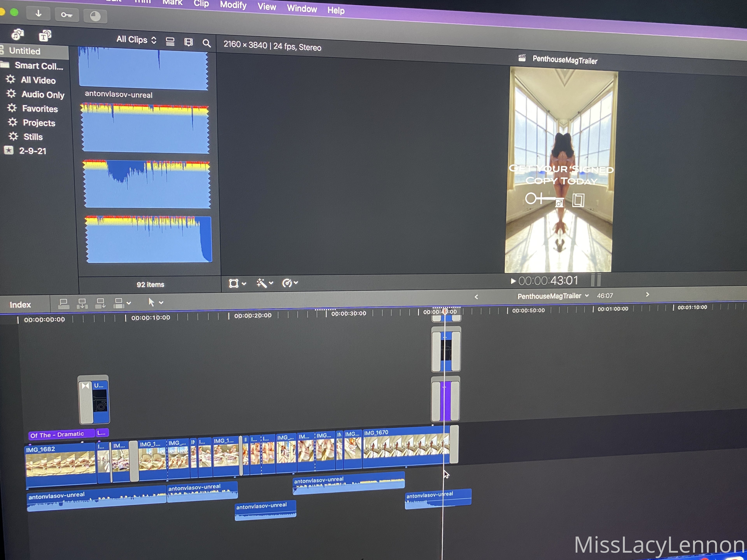Click the Index button
Screen dimensions: 747x560
(x=20, y=305)
